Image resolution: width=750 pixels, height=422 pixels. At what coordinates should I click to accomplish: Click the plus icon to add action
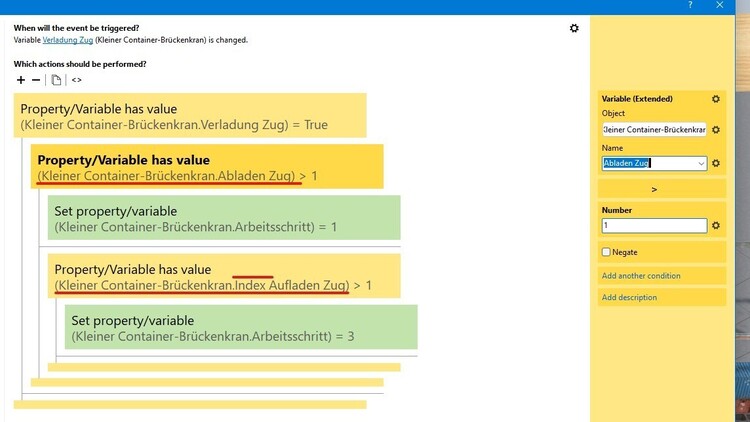pyautogui.click(x=21, y=80)
